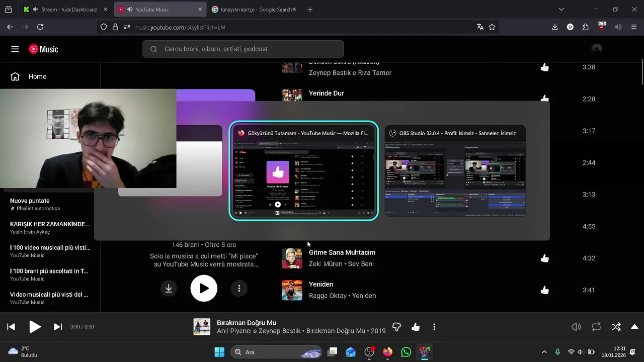Start playback with the player bar play button

coord(35,327)
